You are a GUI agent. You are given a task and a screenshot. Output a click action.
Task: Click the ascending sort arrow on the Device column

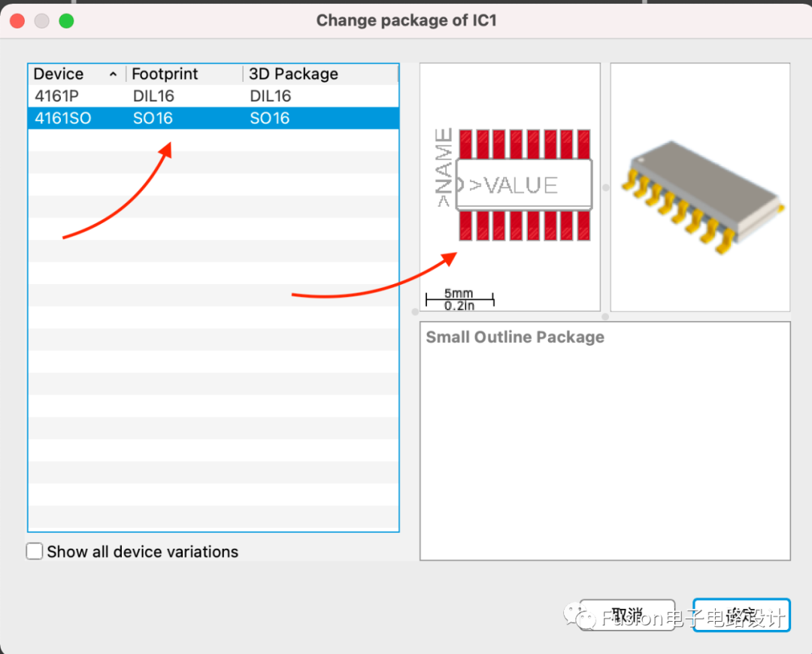113,74
